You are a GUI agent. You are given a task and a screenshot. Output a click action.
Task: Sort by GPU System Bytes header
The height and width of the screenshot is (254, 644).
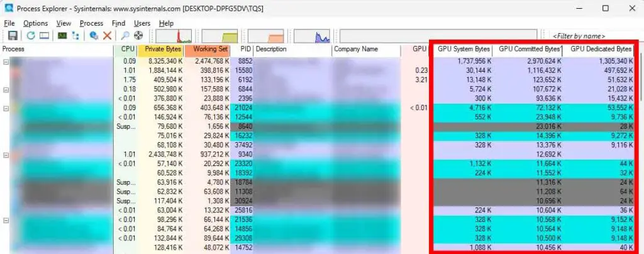[x=464, y=49]
